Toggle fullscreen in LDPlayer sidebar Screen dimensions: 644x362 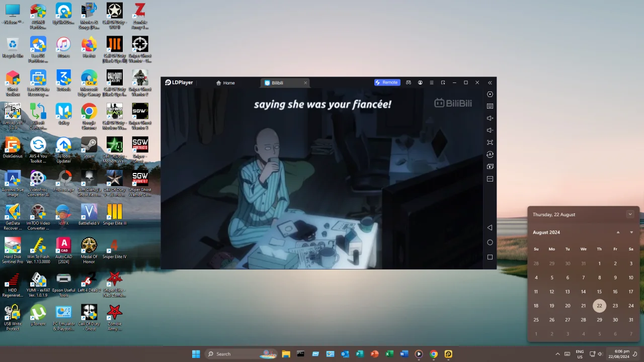click(x=490, y=142)
